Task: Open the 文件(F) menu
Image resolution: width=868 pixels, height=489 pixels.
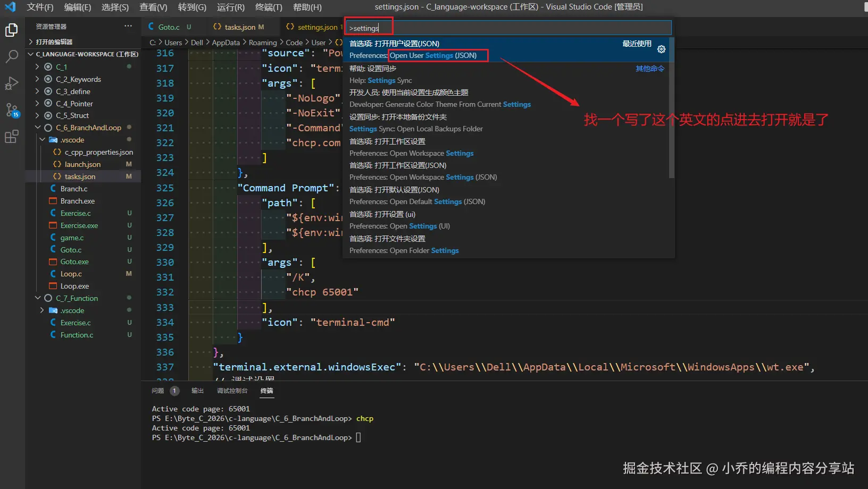Action: tap(40, 7)
